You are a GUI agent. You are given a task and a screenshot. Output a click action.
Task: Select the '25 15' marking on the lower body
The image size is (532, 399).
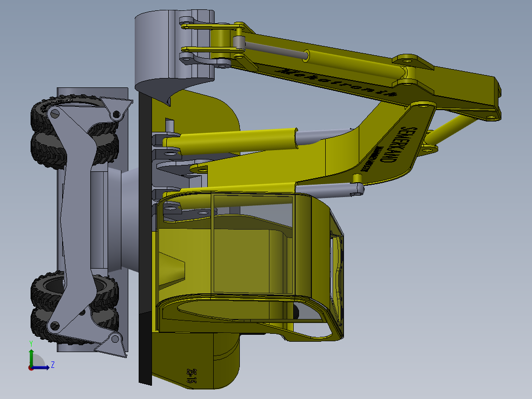coord(191,377)
